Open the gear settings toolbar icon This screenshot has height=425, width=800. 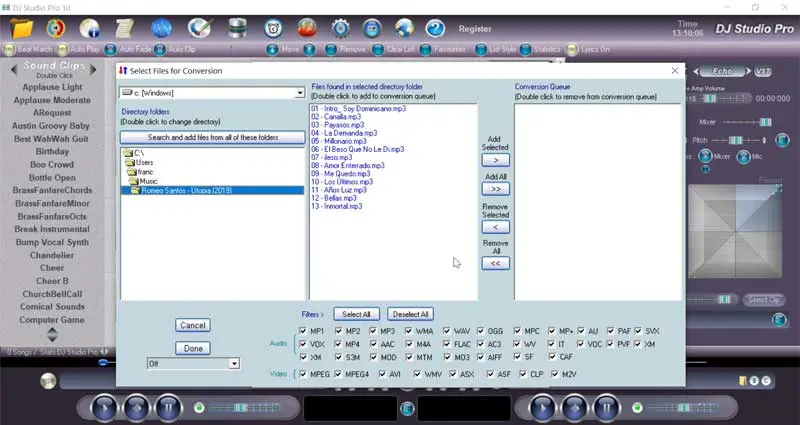pos(340,29)
